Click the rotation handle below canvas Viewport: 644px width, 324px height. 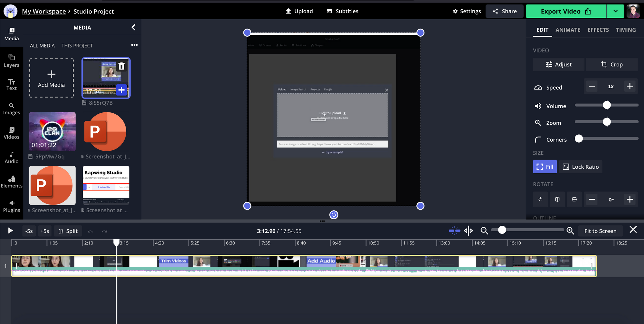[x=334, y=215]
